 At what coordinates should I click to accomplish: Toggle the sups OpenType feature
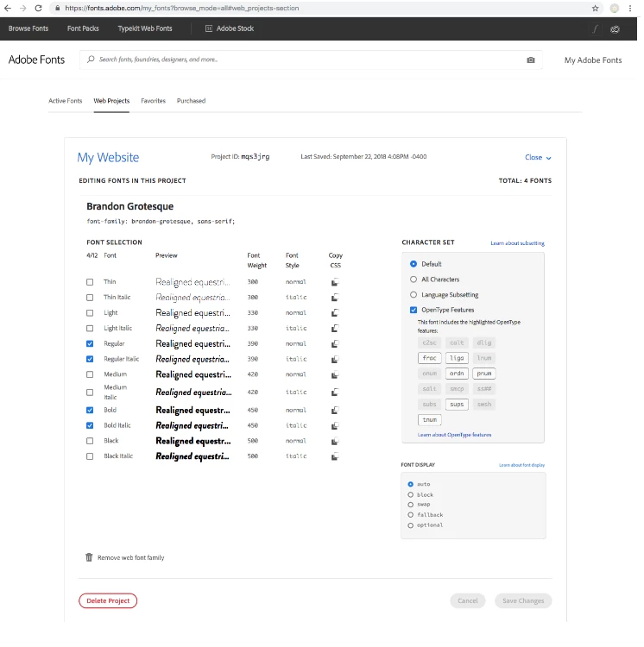coord(457,405)
